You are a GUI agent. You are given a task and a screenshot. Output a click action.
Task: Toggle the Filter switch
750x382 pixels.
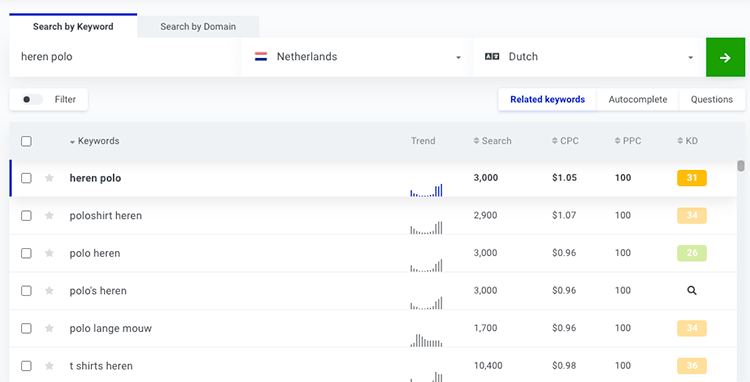(x=33, y=99)
